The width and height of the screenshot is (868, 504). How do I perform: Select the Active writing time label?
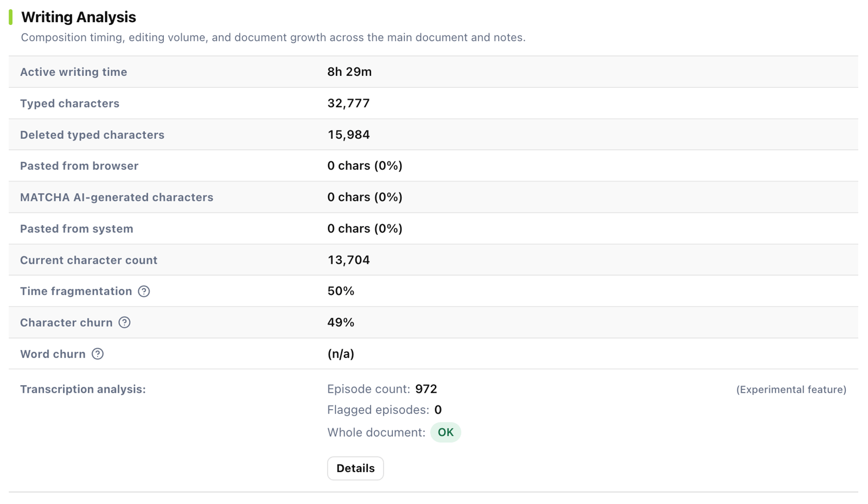pos(74,72)
